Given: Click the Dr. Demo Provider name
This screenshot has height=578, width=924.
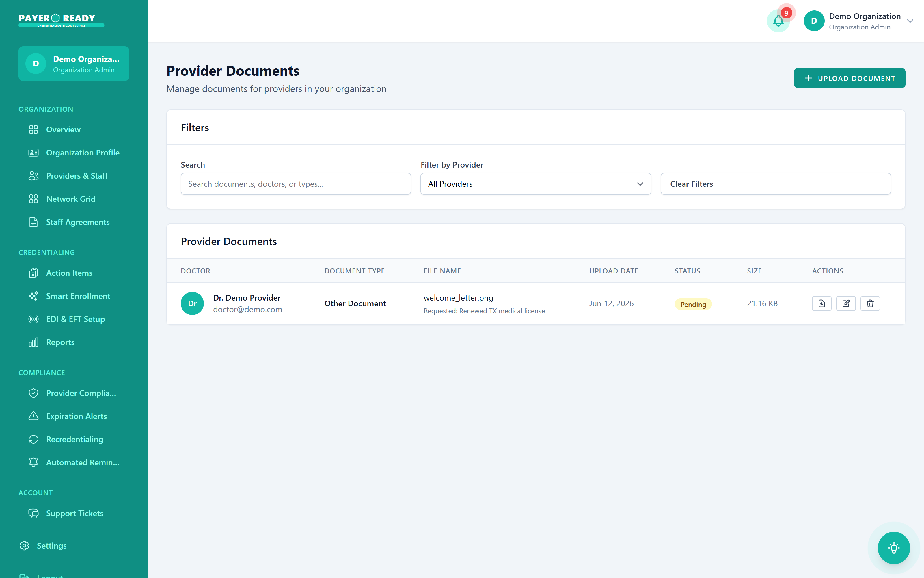Looking at the screenshot, I should (x=247, y=298).
